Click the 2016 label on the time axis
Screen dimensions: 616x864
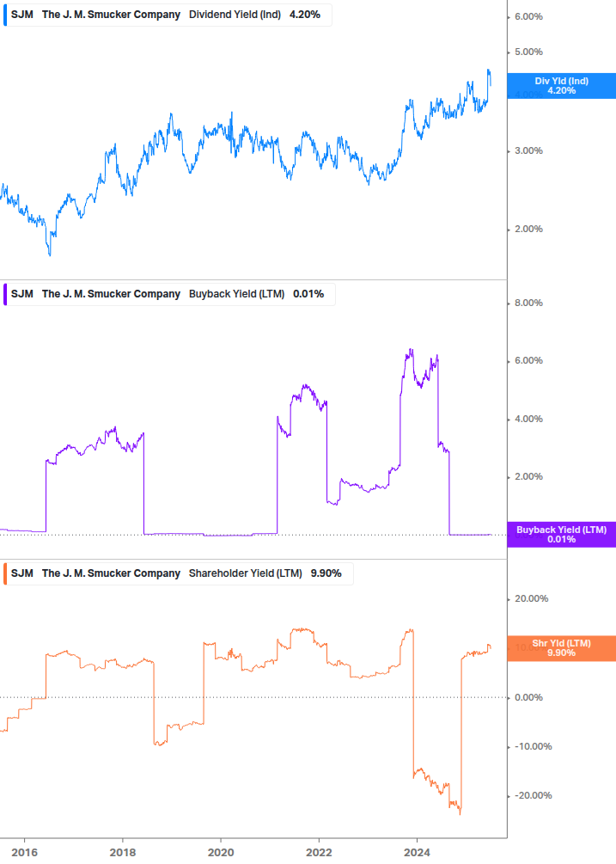coord(25,853)
